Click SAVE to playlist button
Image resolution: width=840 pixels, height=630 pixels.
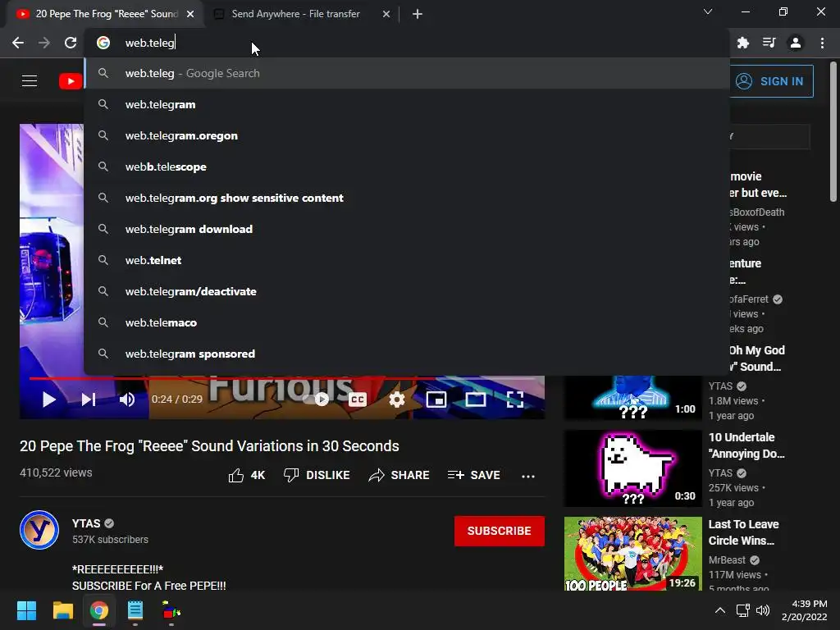click(474, 475)
